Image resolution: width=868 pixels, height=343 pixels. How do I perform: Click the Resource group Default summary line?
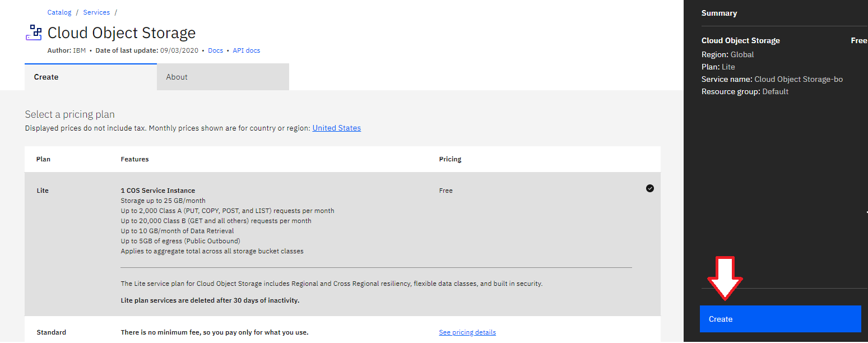click(x=745, y=91)
